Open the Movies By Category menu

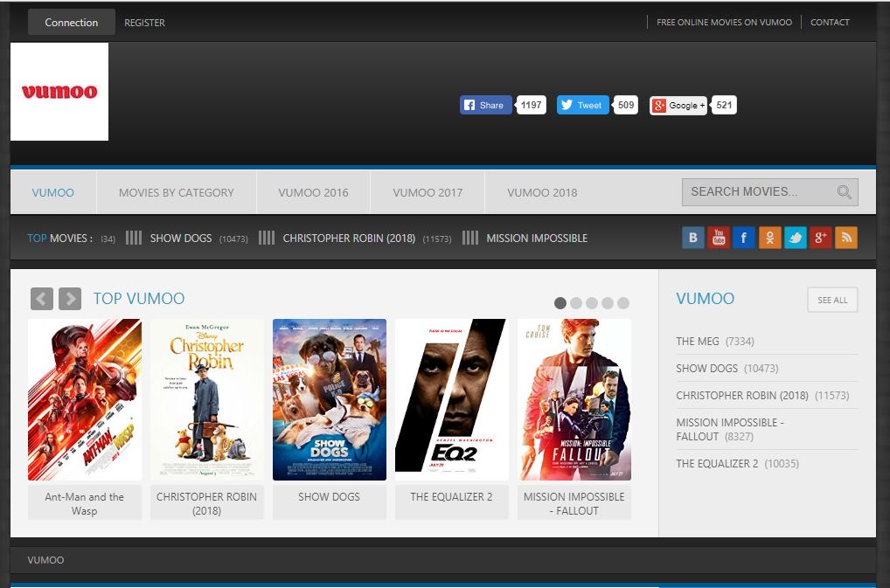pos(177,193)
